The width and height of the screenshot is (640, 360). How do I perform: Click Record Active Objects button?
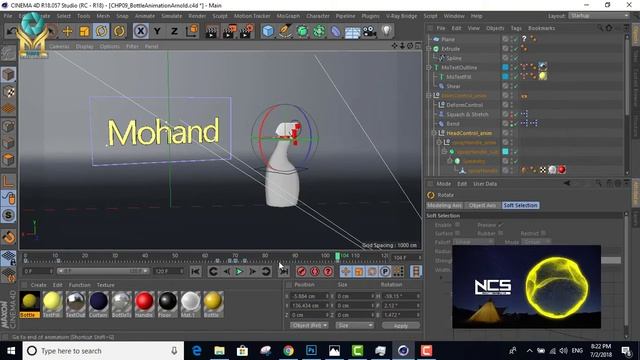[302, 271]
